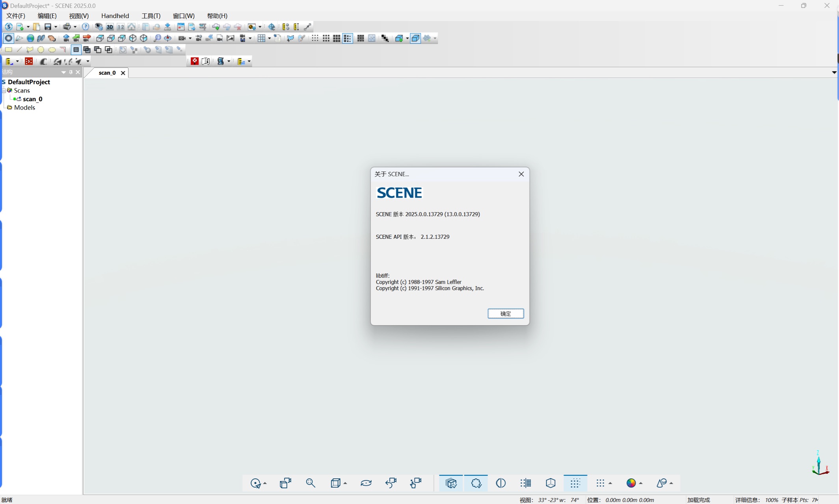This screenshot has width=839, height=504.
Task: Open the tab list dropdown arrow at right
Action: tap(834, 72)
